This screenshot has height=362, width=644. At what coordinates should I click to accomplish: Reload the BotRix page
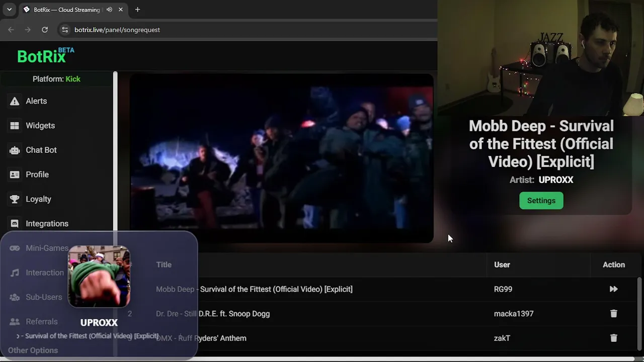click(45, 30)
